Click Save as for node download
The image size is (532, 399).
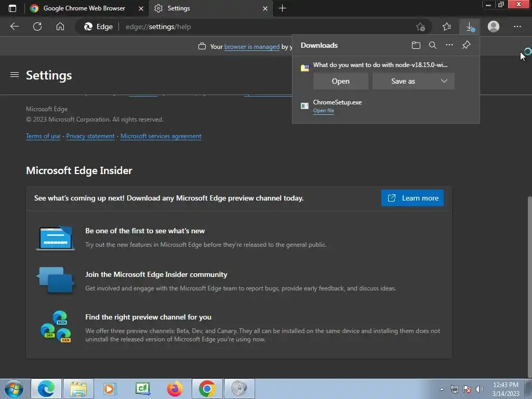click(x=403, y=81)
